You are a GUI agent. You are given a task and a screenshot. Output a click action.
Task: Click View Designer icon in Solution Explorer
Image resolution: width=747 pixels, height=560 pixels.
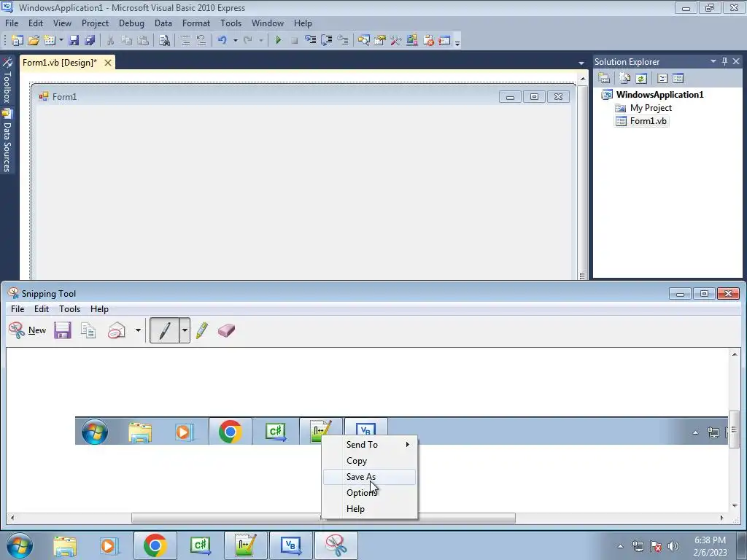point(678,78)
